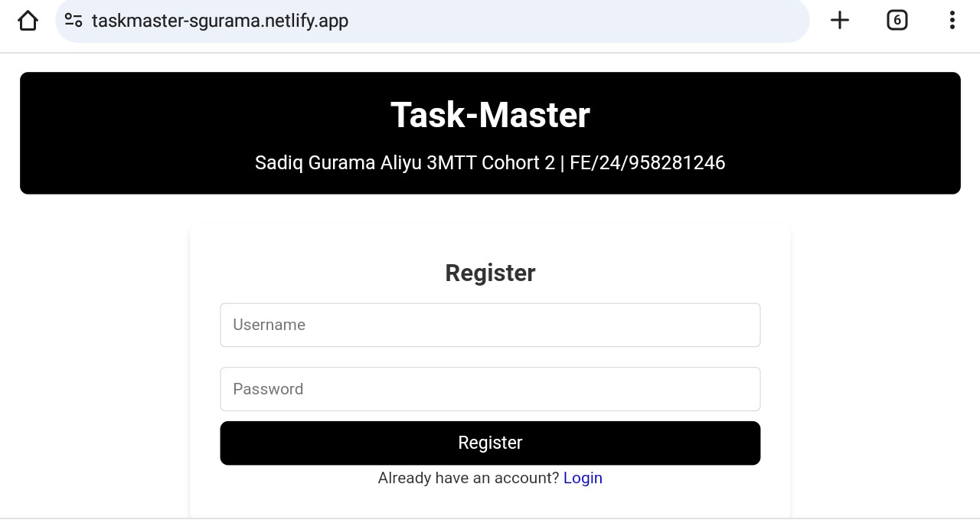This screenshot has height=520, width=980.
Task: Focus the Username input field
Action: pos(490,325)
